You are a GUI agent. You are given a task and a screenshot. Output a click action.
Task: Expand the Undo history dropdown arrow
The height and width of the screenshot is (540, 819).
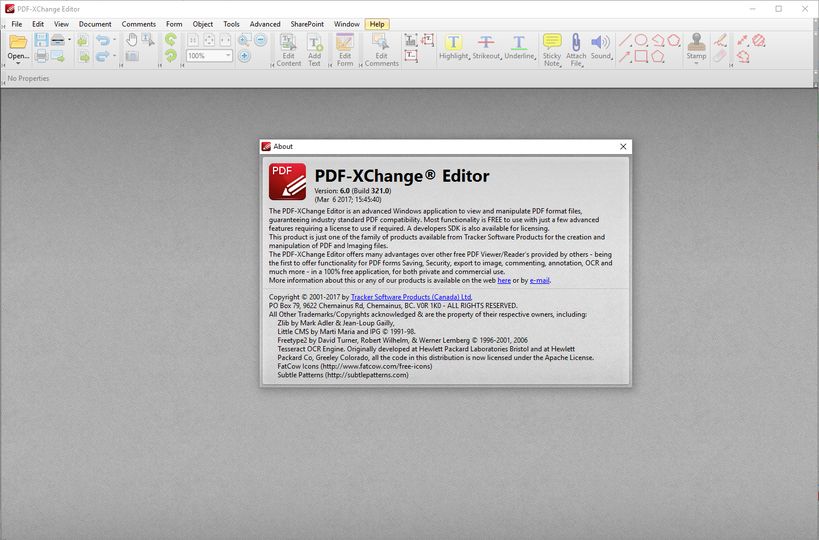tap(114, 40)
